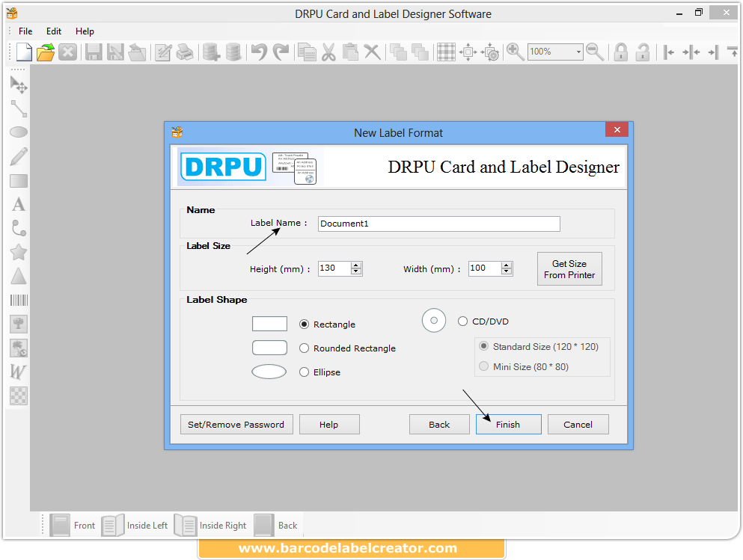Switch to the Inside Left page tab
The image size is (743, 560).
tap(135, 526)
